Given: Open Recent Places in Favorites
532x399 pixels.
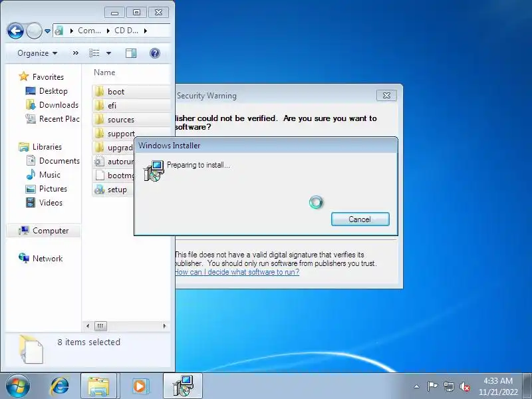Looking at the screenshot, I should coord(53,119).
